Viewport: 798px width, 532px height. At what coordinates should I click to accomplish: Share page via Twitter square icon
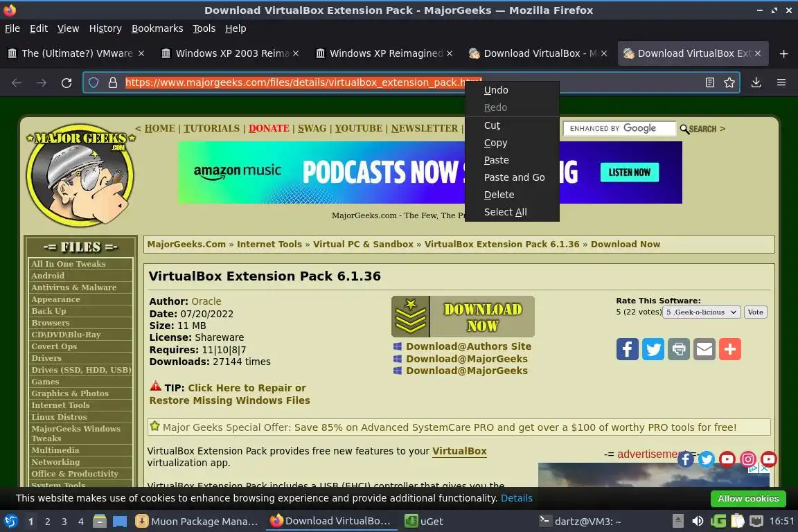653,349
